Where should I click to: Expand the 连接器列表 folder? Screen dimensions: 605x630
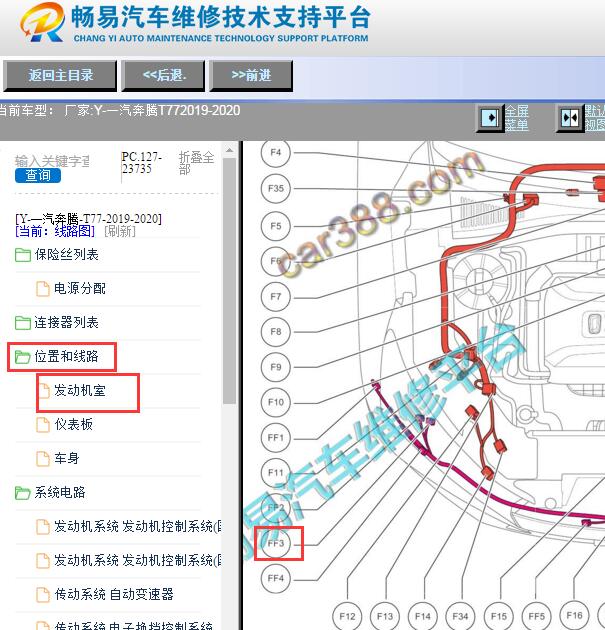coord(66,323)
